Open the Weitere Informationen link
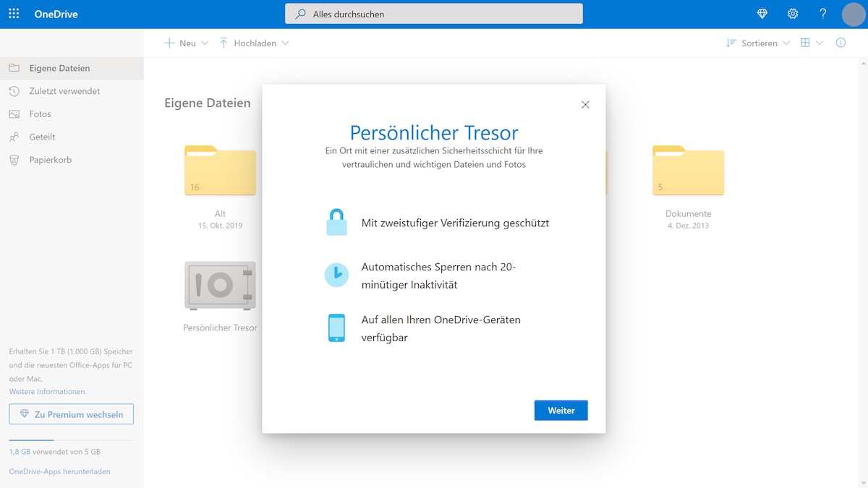 pos(48,391)
